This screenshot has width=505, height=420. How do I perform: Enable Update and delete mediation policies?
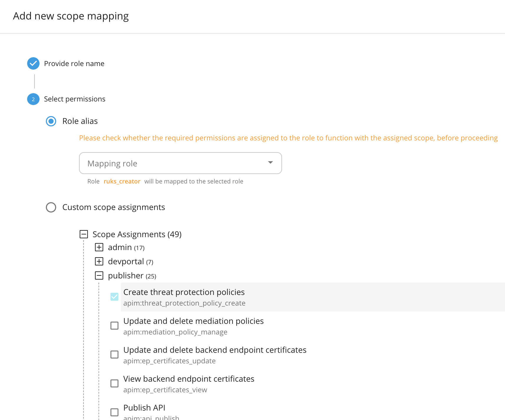pos(114,326)
